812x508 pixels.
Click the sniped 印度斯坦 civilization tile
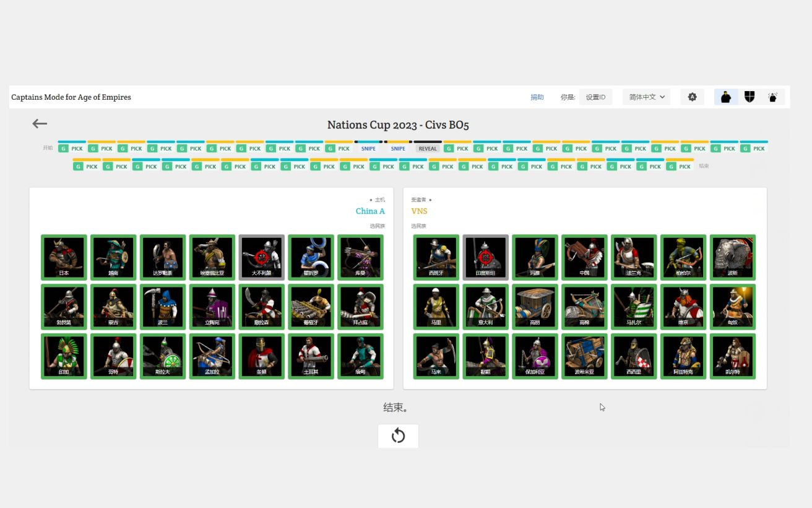(x=486, y=257)
